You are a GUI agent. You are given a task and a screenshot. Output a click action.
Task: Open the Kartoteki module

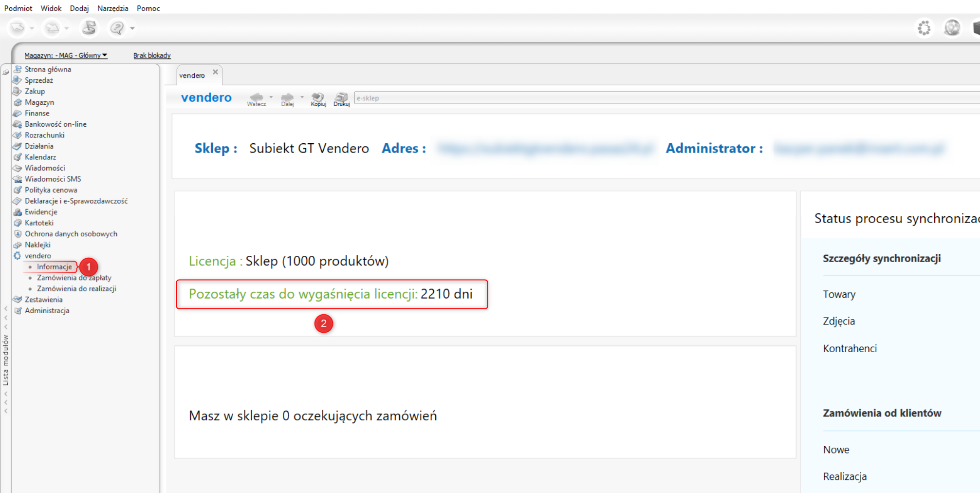click(39, 223)
